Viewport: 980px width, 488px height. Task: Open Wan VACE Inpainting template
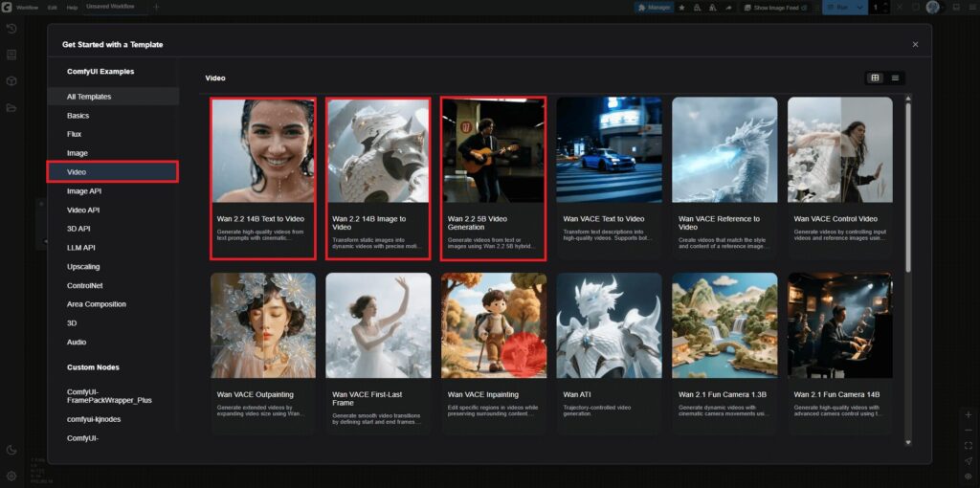pos(494,354)
